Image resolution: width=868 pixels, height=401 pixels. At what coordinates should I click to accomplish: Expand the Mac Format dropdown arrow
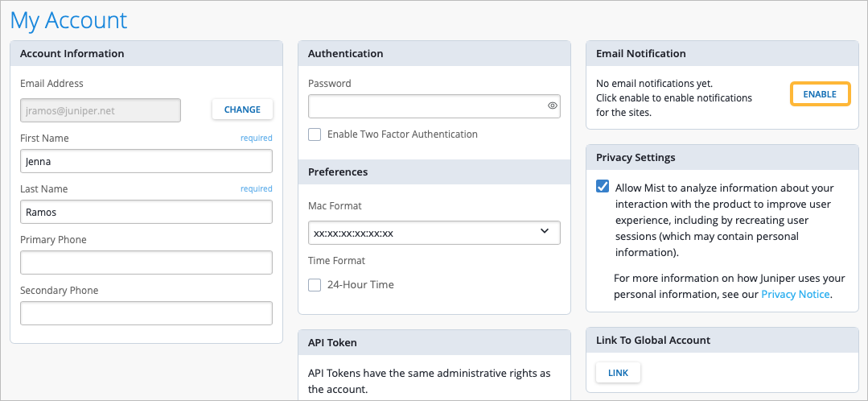tap(545, 232)
